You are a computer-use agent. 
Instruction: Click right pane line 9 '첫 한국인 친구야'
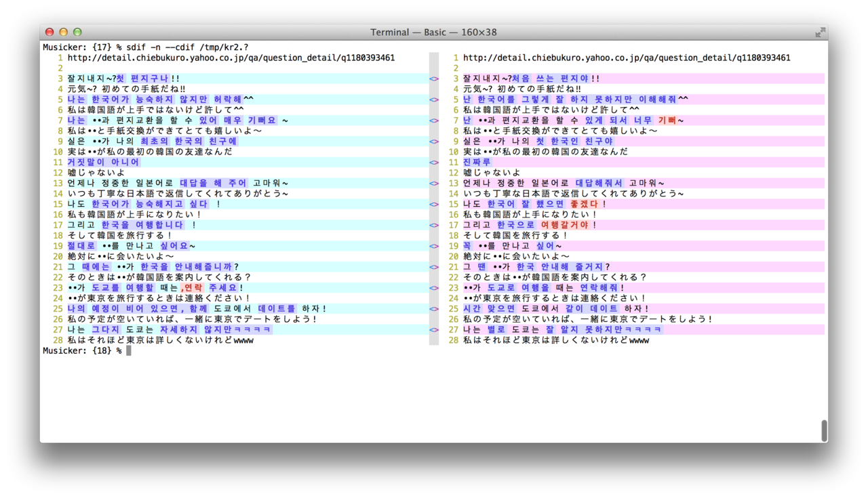coord(575,142)
